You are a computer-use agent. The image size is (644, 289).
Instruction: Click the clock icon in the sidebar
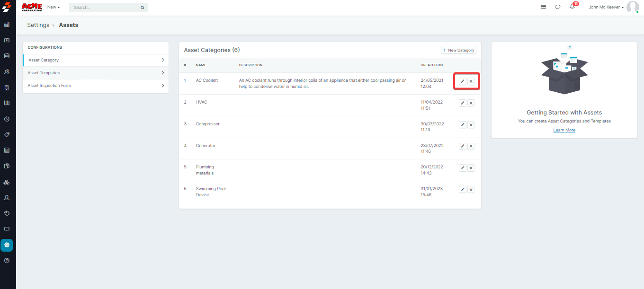pos(7,119)
